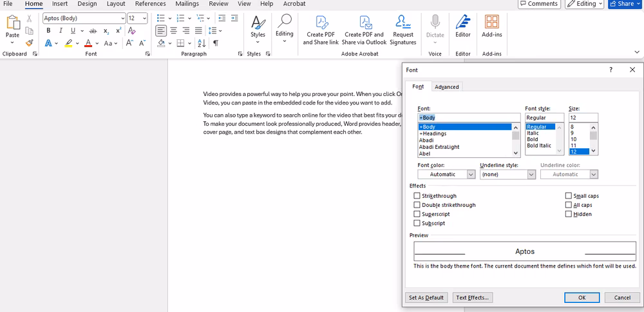The image size is (644, 312).
Task: Apply the red font color
Action: tap(88, 43)
